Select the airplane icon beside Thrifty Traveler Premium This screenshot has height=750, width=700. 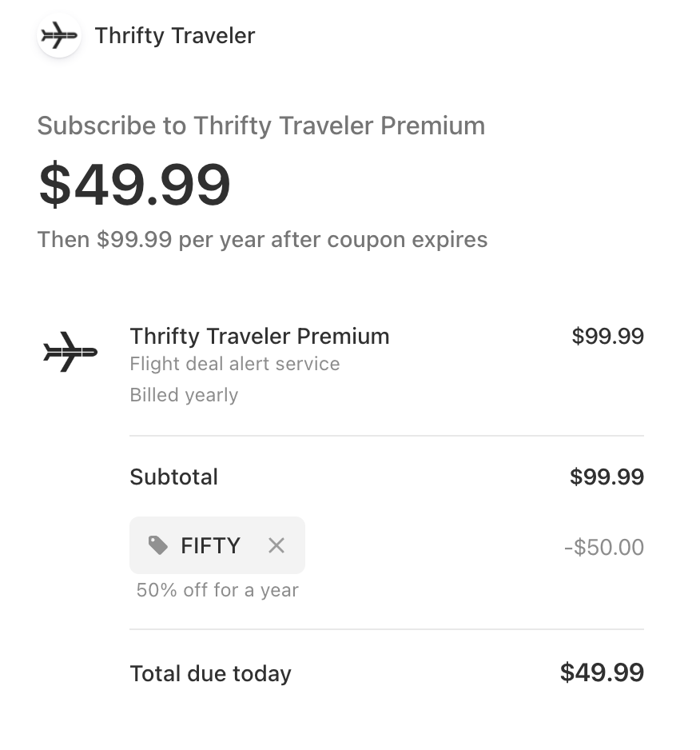tap(70, 350)
